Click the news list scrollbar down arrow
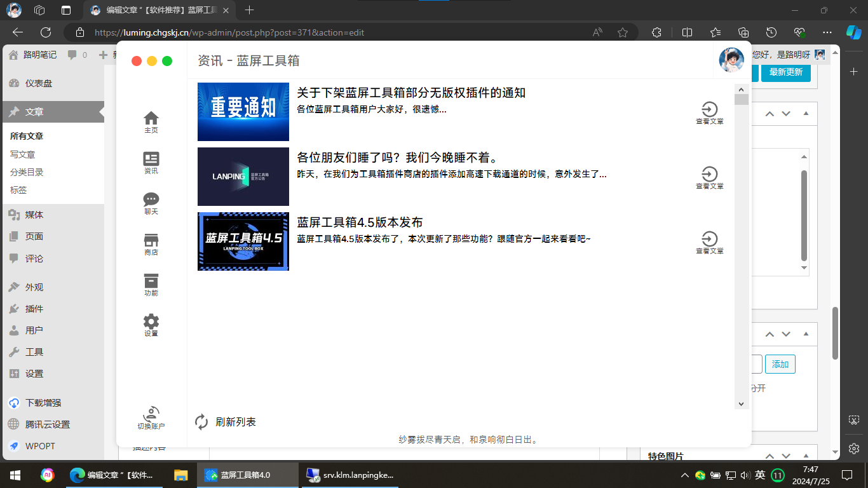The image size is (868, 488). click(x=741, y=403)
